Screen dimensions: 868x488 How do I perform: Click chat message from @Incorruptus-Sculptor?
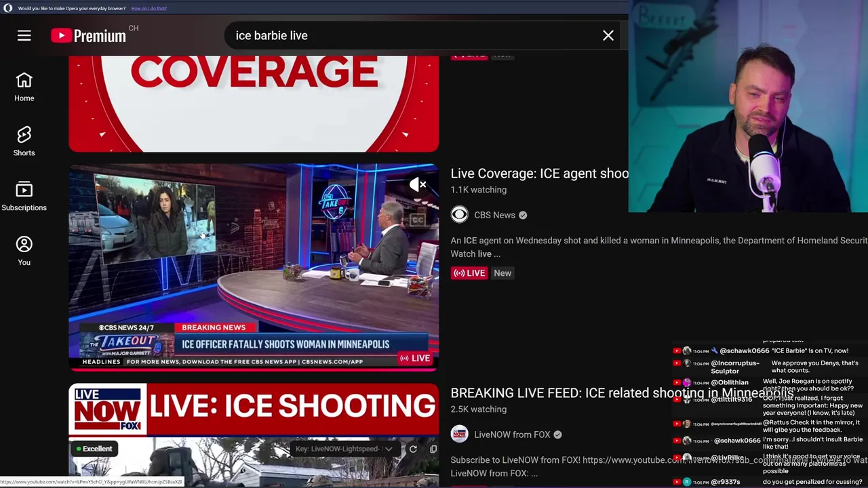[766, 367]
